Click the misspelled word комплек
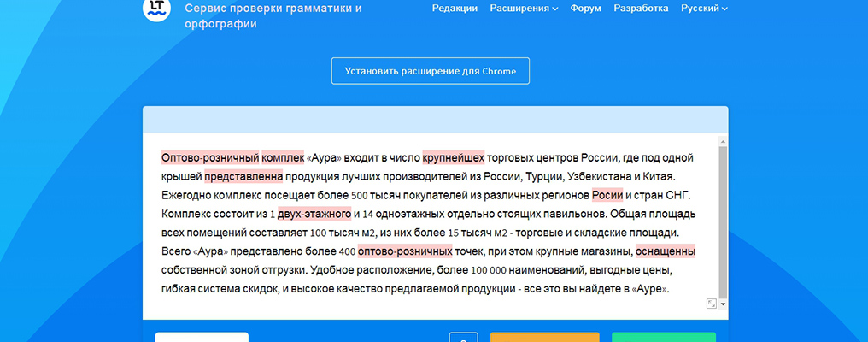 [x=283, y=158]
